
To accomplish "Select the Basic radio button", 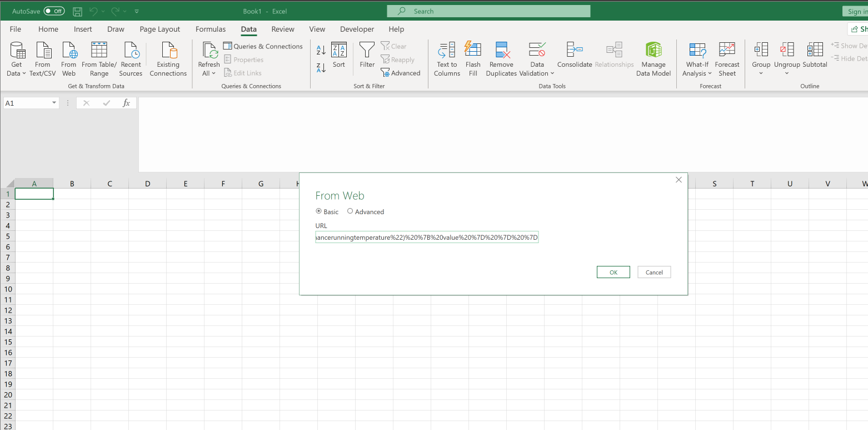I will (x=319, y=211).
